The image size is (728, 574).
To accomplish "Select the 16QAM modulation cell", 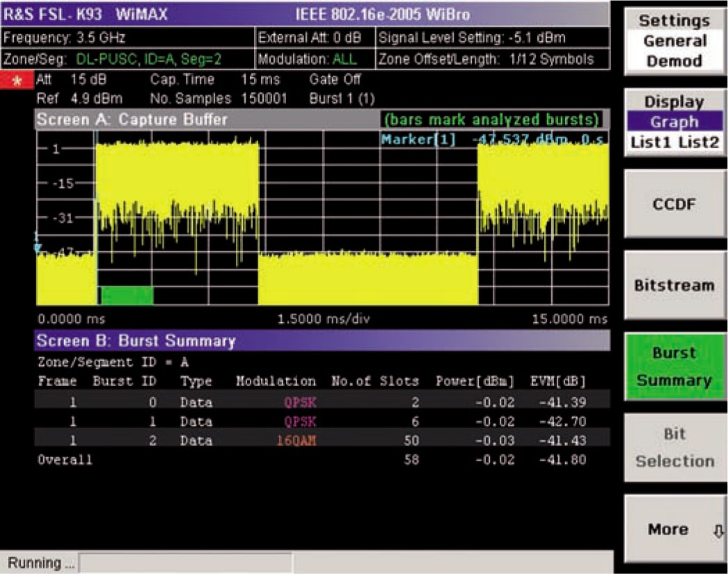I will coord(296,440).
